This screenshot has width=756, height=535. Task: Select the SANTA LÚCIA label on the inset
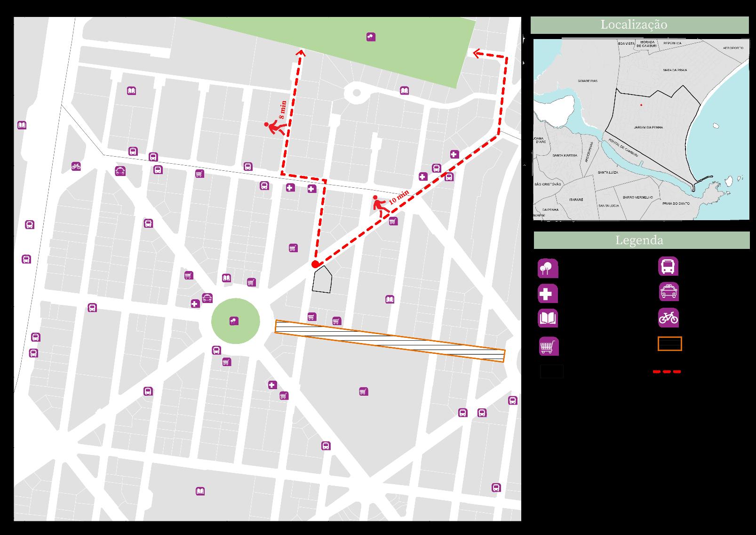coord(608,206)
